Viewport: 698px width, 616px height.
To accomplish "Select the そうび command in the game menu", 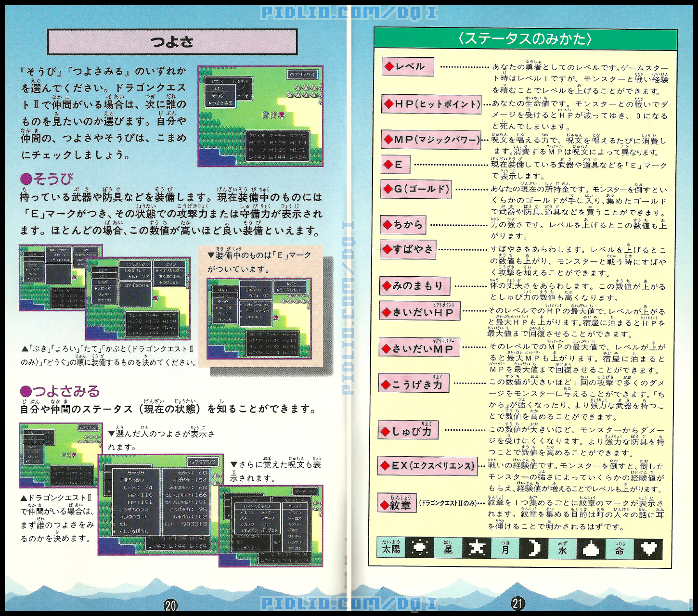I will tap(219, 95).
